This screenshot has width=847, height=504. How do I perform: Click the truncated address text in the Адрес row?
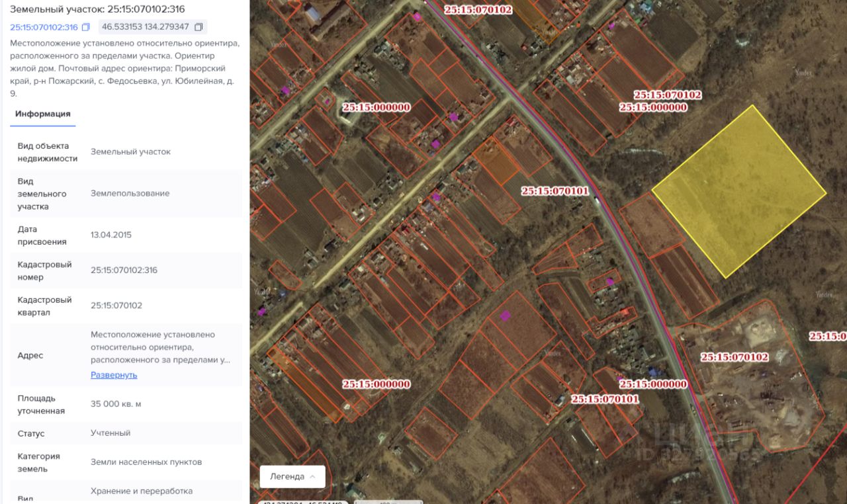coord(161,347)
